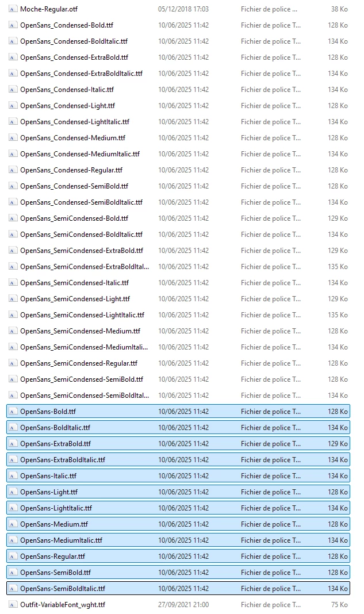Select the OpenSans_SemiCondensed-ExtraBold.ttf file icon
This screenshot has width=364, height=614.
pos(13,250)
